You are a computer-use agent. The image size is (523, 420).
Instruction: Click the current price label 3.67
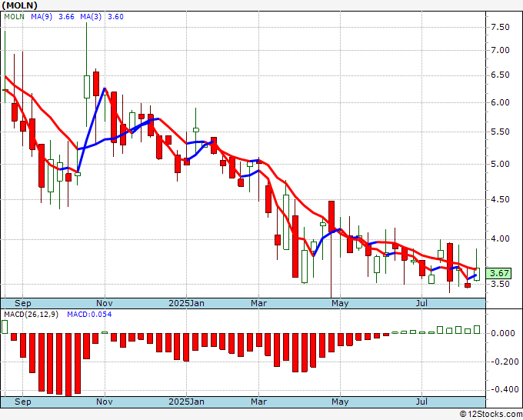(x=499, y=273)
